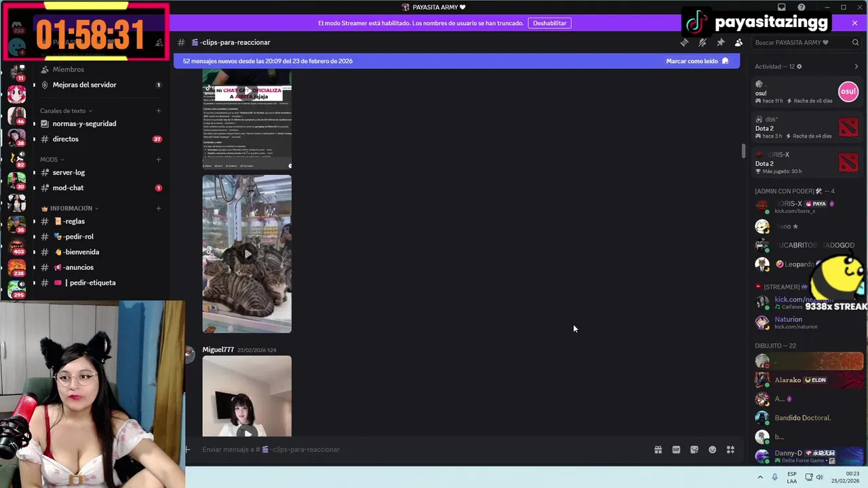868x488 pixels.
Task: Open member Bandido Doctoral
Action: (807, 418)
